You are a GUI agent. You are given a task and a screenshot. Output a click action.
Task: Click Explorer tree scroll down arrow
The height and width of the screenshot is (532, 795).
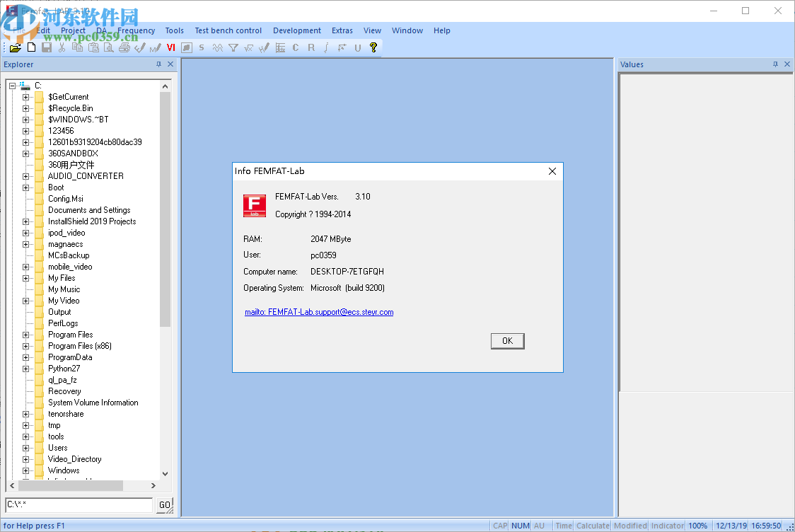point(166,474)
